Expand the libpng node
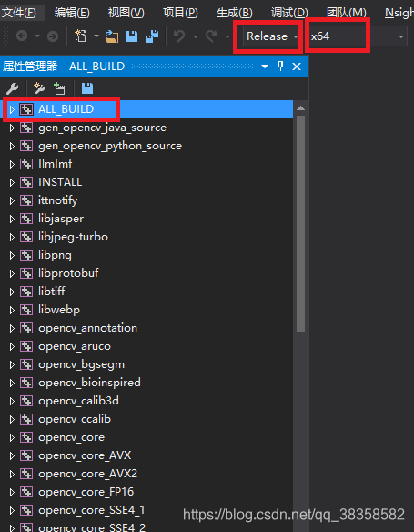Viewport: 414px width, 532px height. [x=12, y=255]
